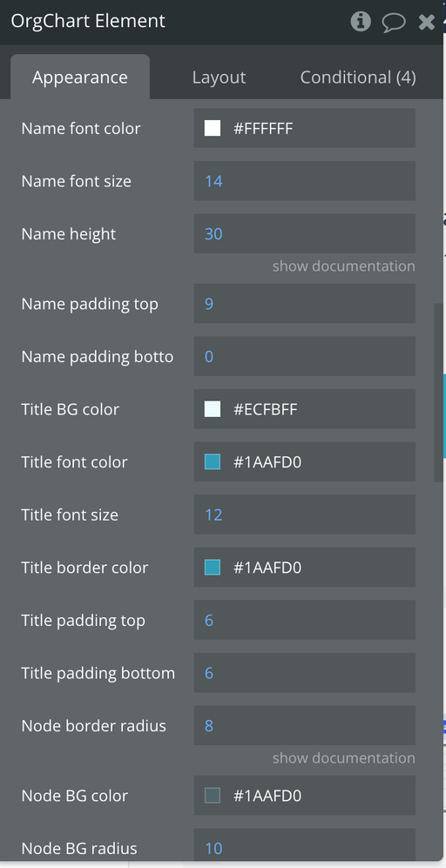
Task: Open the comments speech bubble icon
Action: (394, 22)
